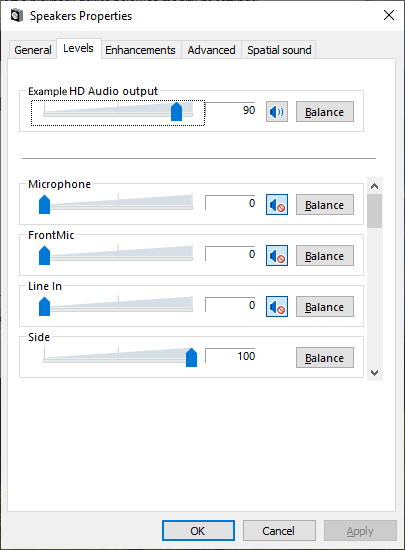Open Balance for Example HD Audio output
Image resolution: width=405 pixels, height=550 pixels.
click(325, 112)
